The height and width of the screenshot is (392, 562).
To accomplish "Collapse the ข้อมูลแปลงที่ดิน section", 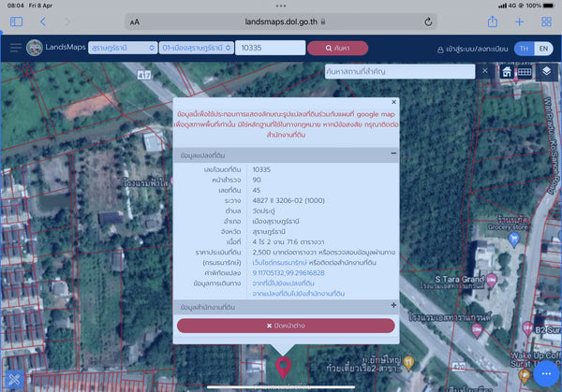I will coord(393,153).
